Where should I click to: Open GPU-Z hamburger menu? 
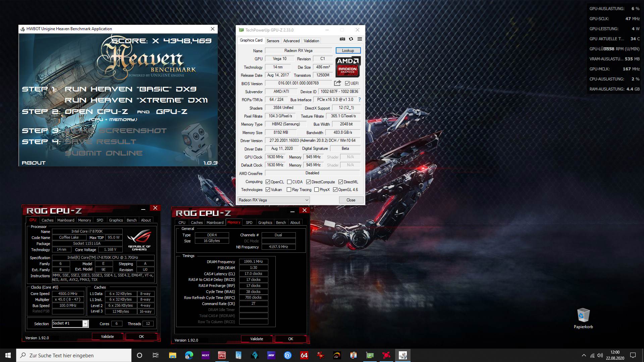(x=360, y=39)
